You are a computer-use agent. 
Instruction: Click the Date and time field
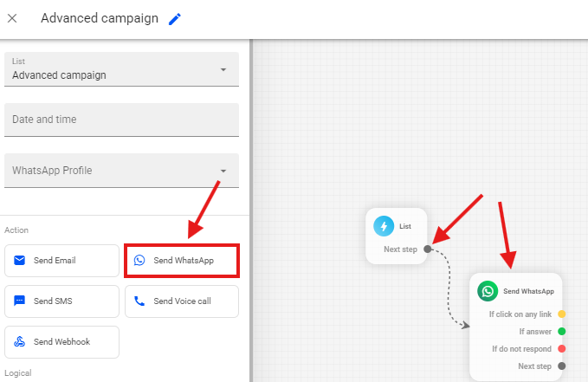pos(121,120)
